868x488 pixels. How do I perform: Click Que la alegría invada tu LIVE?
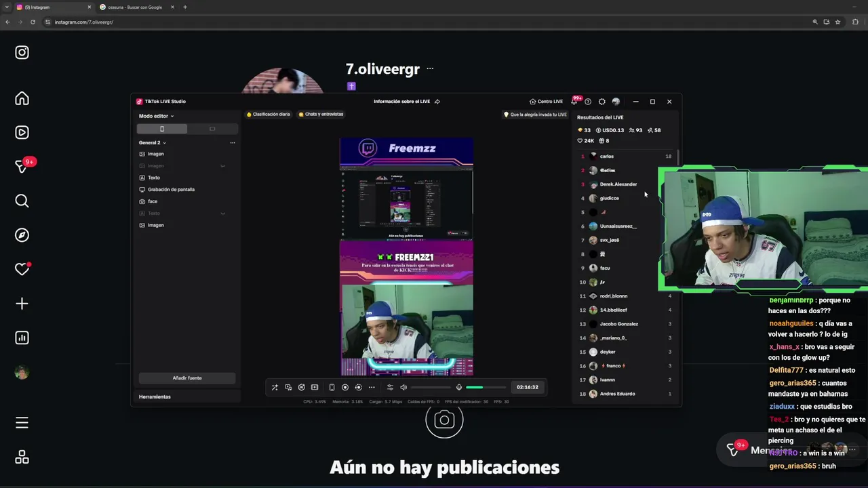535,115
